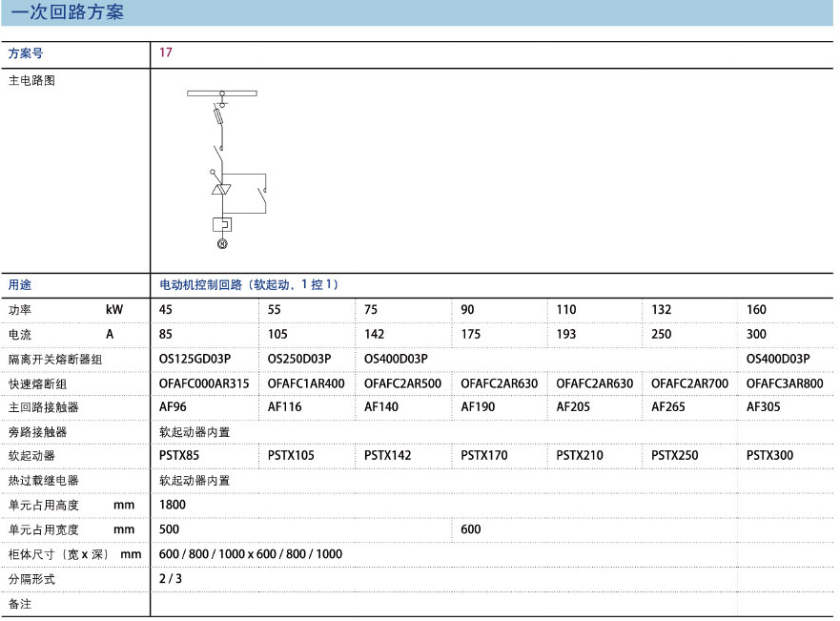Select the cell OS250D03P
The height and width of the screenshot is (621, 840).
pos(299,359)
